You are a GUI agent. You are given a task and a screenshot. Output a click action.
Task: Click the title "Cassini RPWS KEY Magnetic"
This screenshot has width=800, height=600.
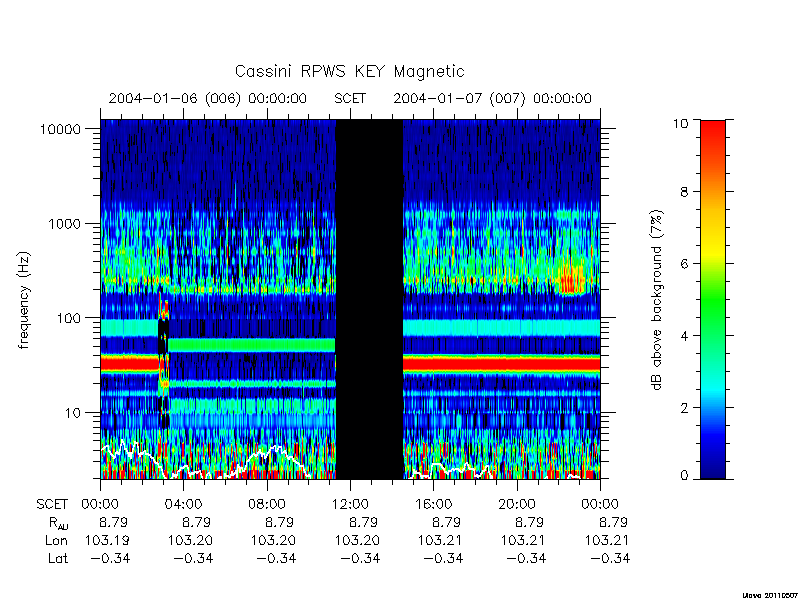349,71
